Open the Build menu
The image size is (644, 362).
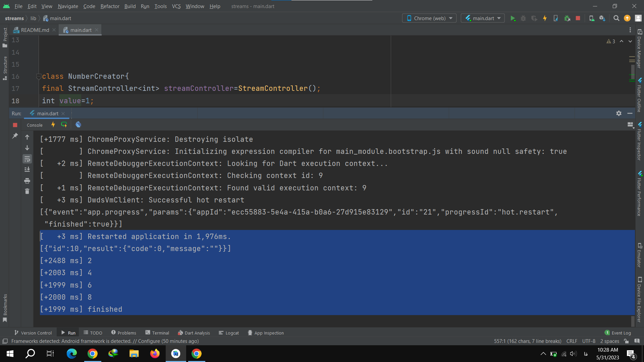pyautogui.click(x=130, y=6)
